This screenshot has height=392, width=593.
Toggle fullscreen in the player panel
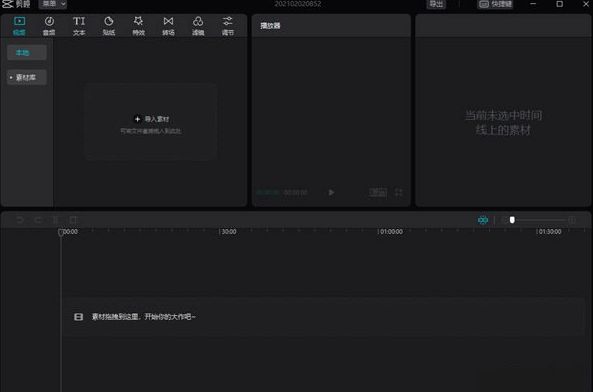click(399, 192)
